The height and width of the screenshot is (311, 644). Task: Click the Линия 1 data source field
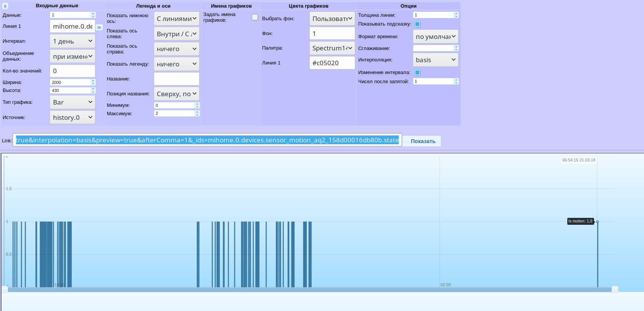coord(72,26)
